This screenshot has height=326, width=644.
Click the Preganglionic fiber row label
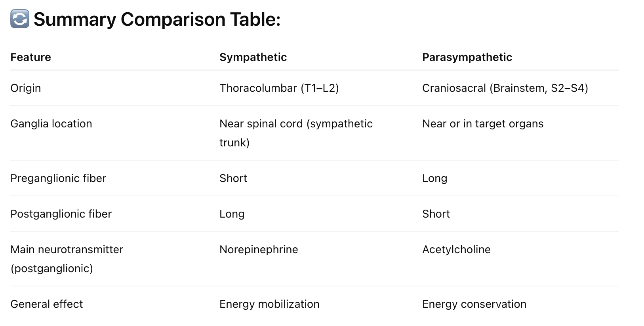coord(58,178)
